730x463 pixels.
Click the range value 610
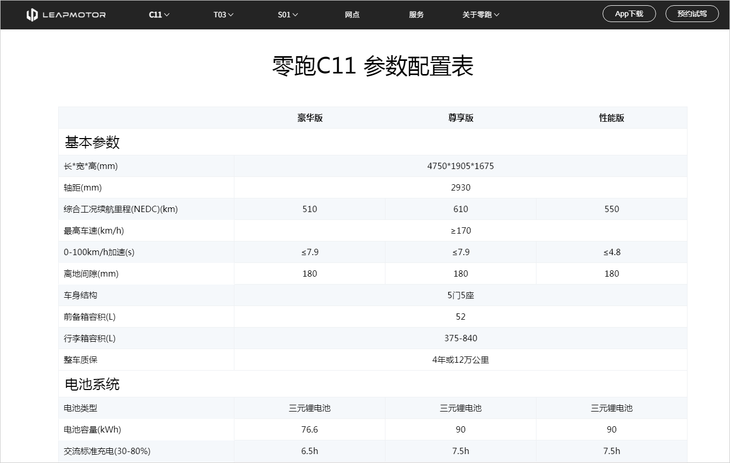[460, 209]
